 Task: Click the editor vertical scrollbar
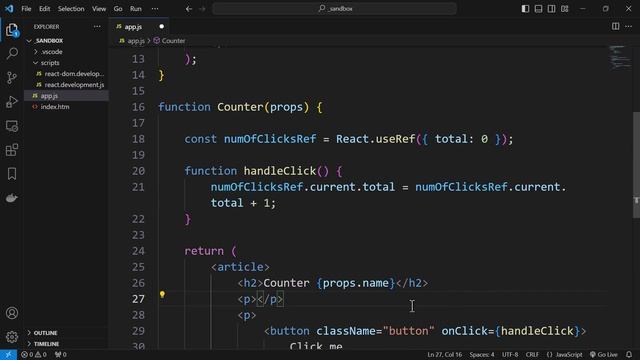point(636,165)
